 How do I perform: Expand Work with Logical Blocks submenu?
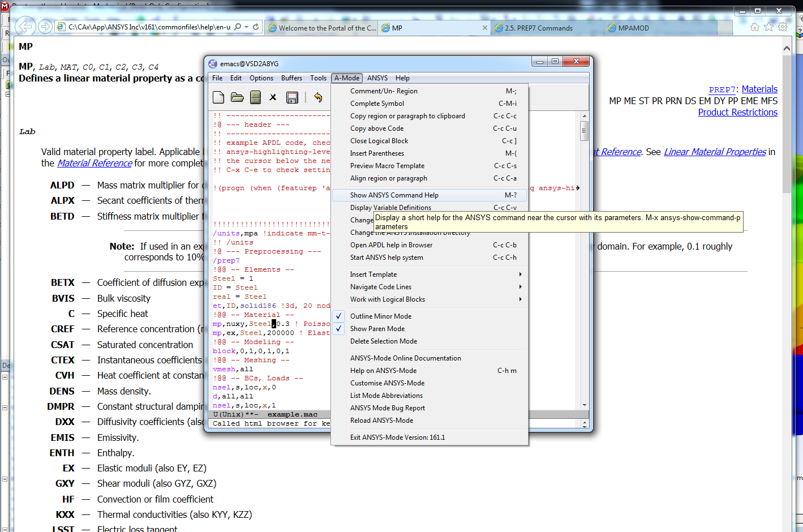point(430,299)
